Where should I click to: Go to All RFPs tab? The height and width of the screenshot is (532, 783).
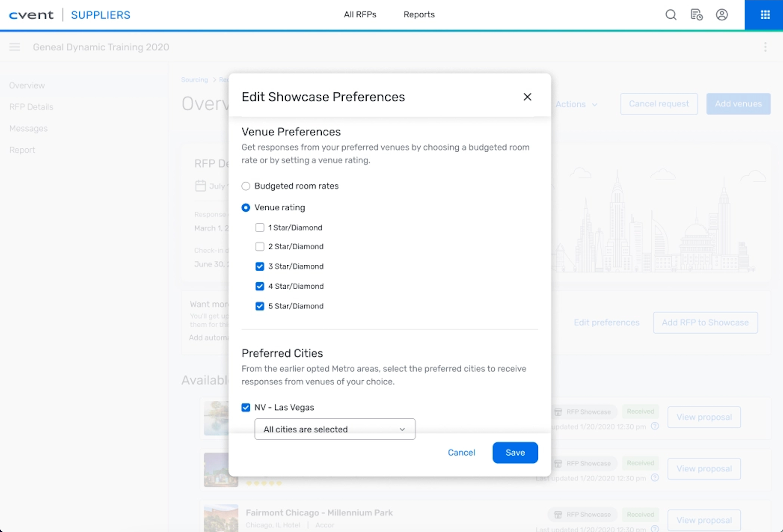click(x=360, y=14)
